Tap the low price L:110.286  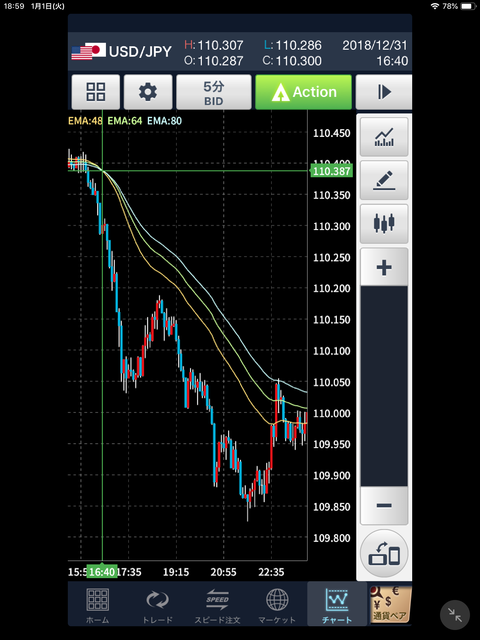293,45
